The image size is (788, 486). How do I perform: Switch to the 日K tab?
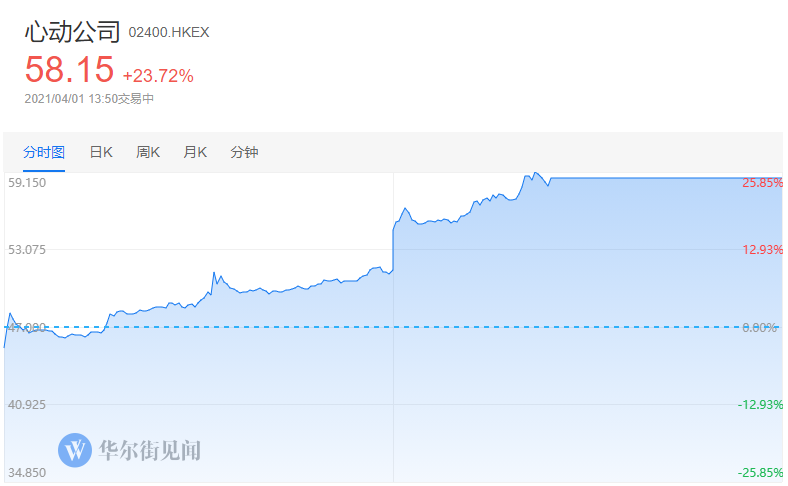(101, 152)
